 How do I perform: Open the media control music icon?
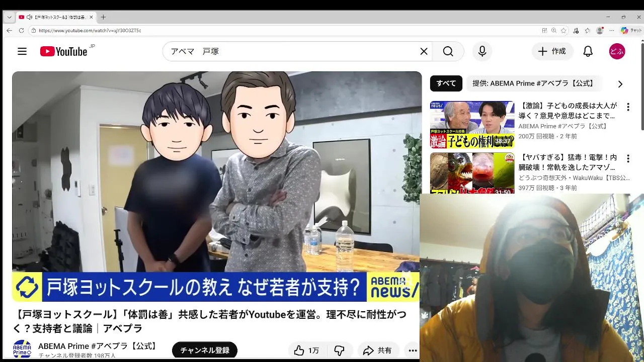(576, 30)
